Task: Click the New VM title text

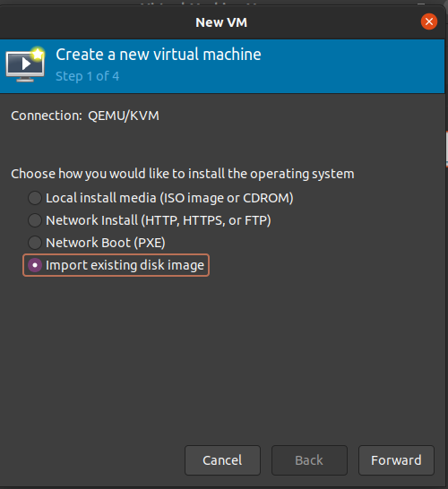Action: [x=221, y=22]
